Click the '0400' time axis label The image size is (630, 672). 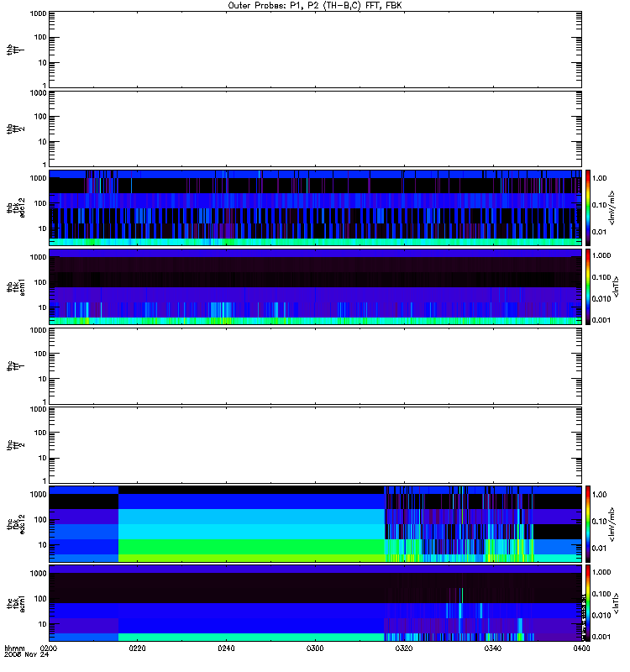tap(581, 648)
